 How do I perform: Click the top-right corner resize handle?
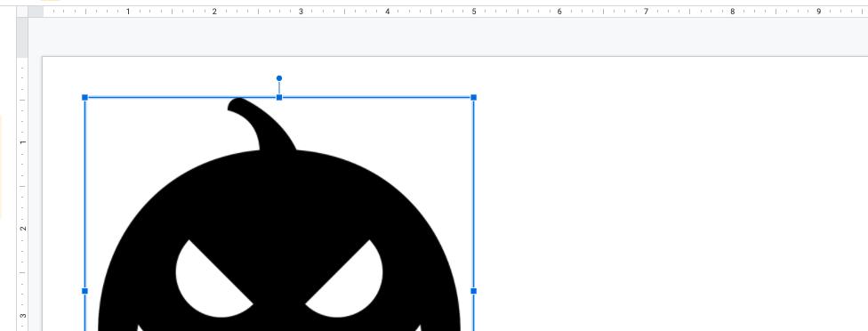(x=473, y=97)
